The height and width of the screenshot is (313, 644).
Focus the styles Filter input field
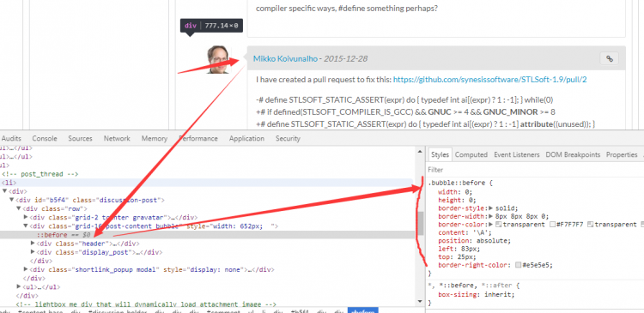[534, 170]
